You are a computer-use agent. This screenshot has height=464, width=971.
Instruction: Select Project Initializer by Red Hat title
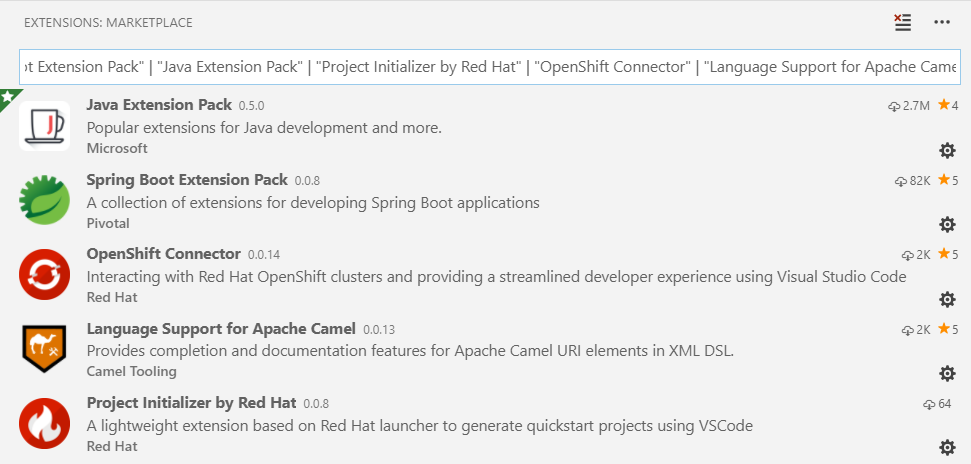[191, 403]
